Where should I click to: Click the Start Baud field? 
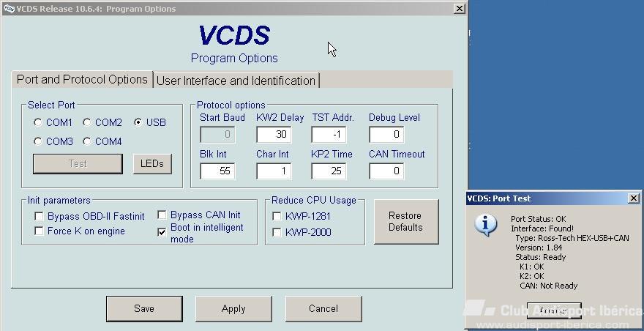click(x=217, y=135)
